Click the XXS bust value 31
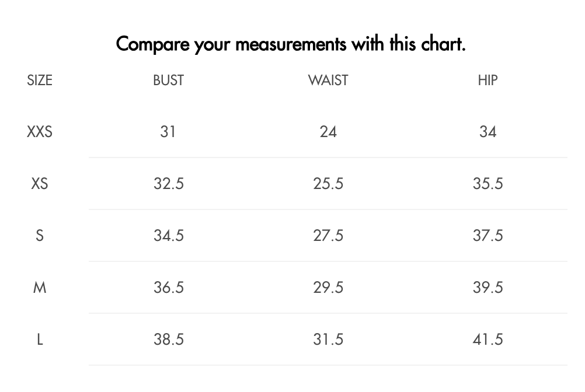 [168, 131]
